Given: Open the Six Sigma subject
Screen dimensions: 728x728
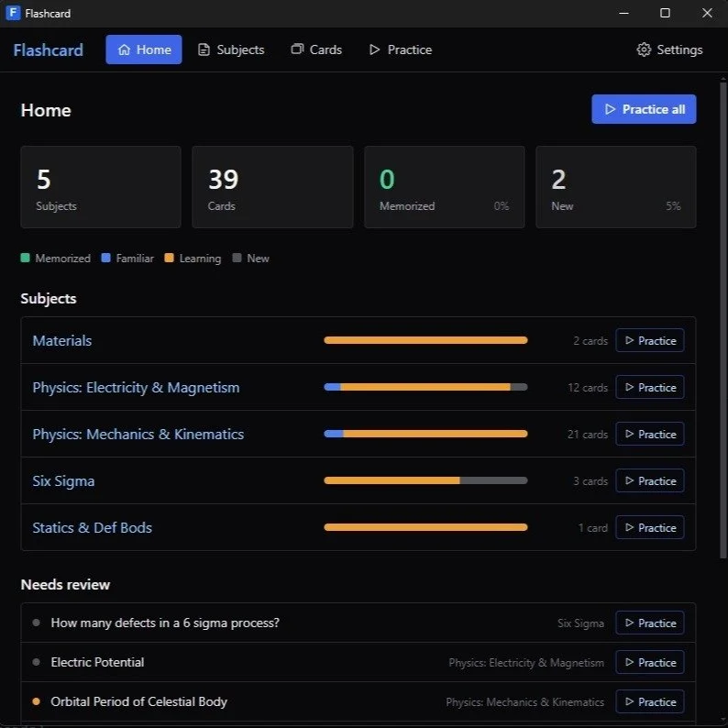Looking at the screenshot, I should (x=63, y=481).
